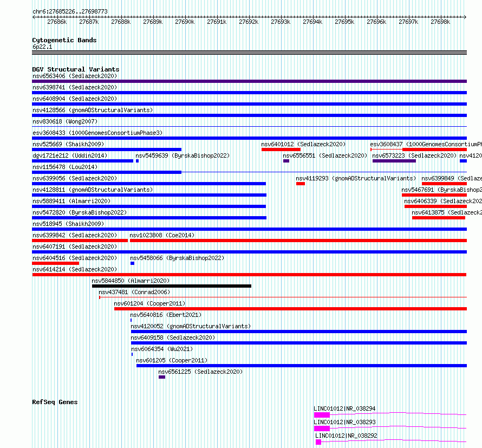Open nsv437481 (Conrad2006) variant
This screenshot has width=482, height=448.
tap(134, 292)
